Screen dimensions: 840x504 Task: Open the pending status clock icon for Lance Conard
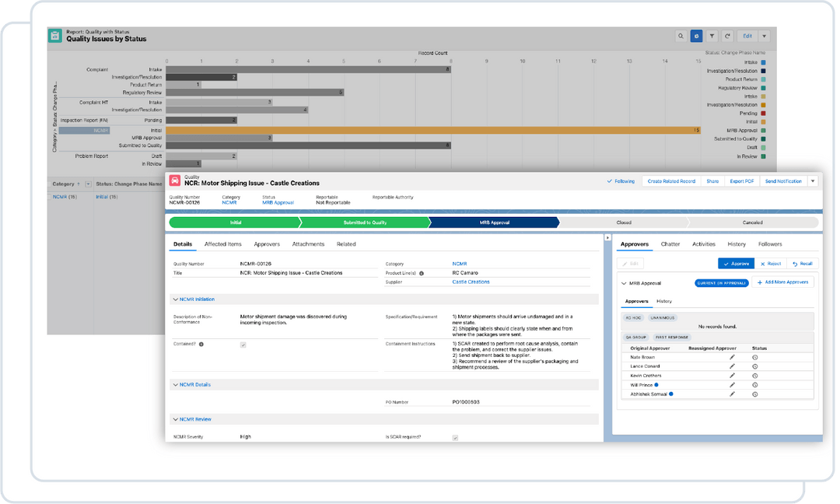[754, 366]
